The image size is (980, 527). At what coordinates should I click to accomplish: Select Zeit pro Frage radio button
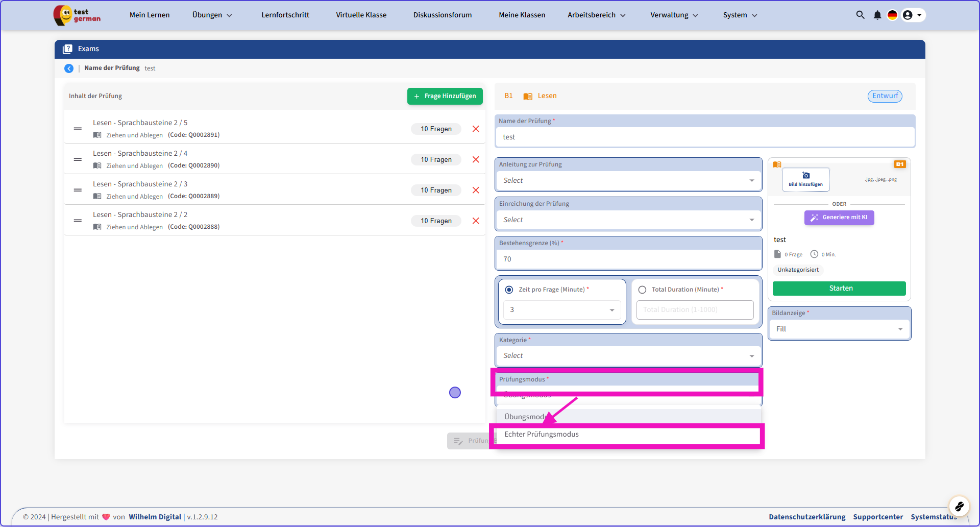pyautogui.click(x=509, y=290)
